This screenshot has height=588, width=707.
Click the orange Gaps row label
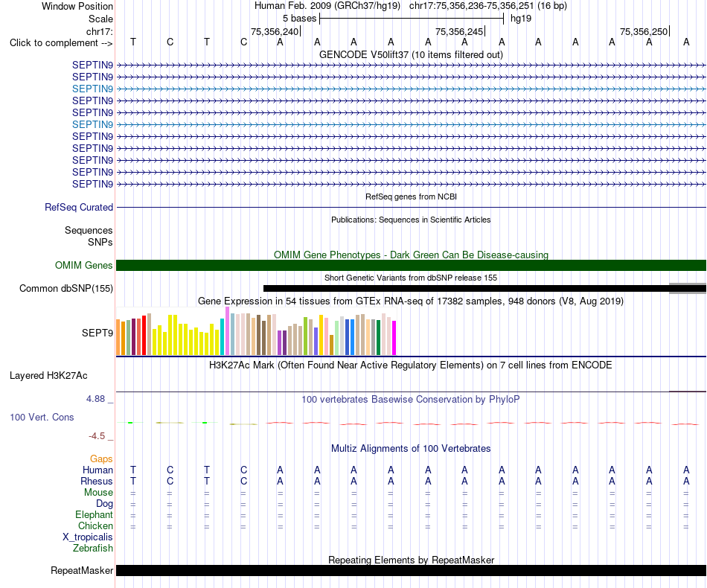coord(101,459)
